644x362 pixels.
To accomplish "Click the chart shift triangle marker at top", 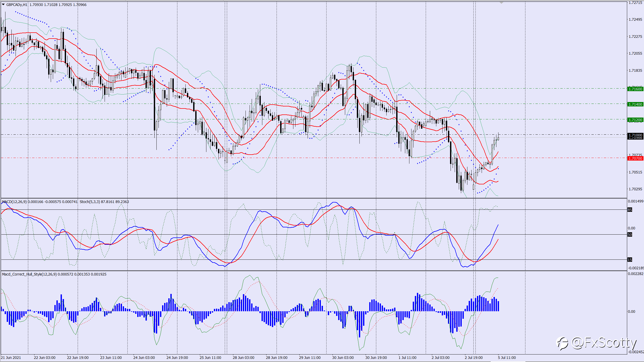I will (501, 3).
